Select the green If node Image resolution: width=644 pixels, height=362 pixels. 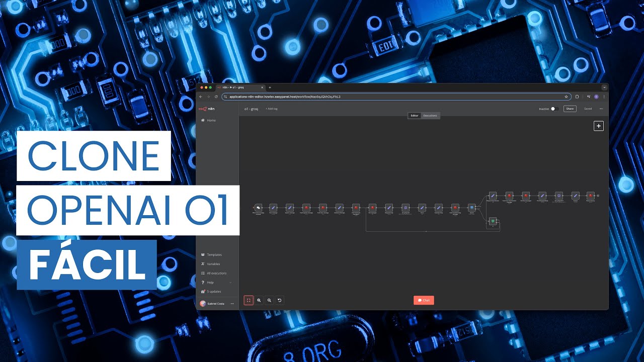[x=493, y=221]
